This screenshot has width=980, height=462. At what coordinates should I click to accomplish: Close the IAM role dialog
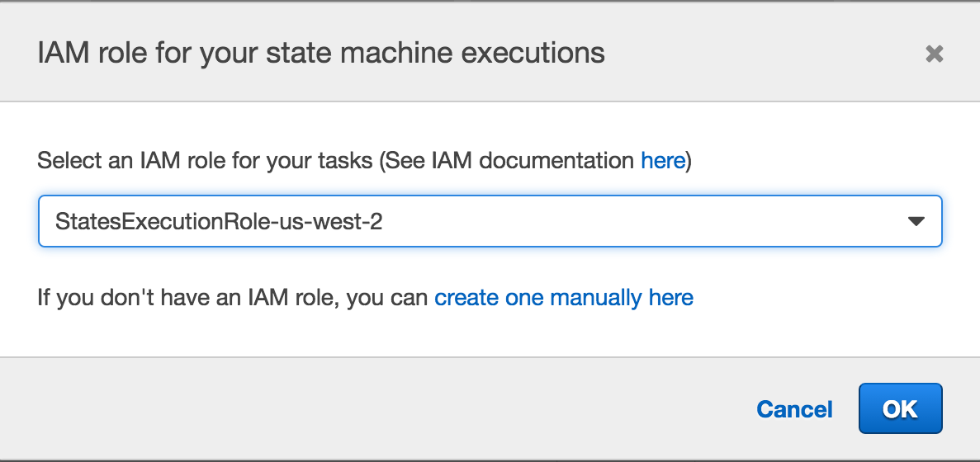[934, 54]
